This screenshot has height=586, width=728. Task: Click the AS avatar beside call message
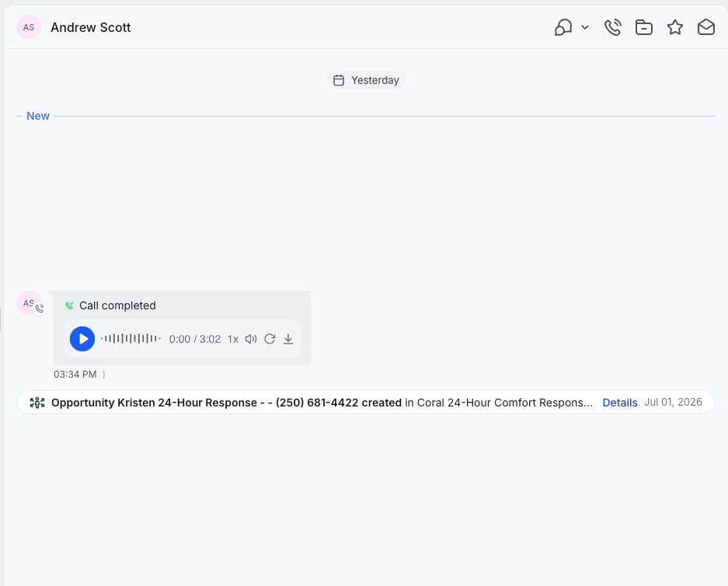tap(29, 303)
